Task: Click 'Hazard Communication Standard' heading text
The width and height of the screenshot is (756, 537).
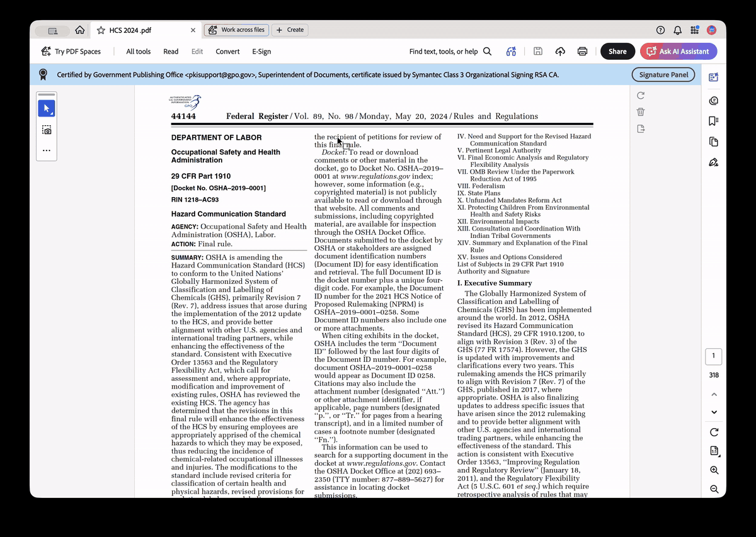Action: [228, 214]
